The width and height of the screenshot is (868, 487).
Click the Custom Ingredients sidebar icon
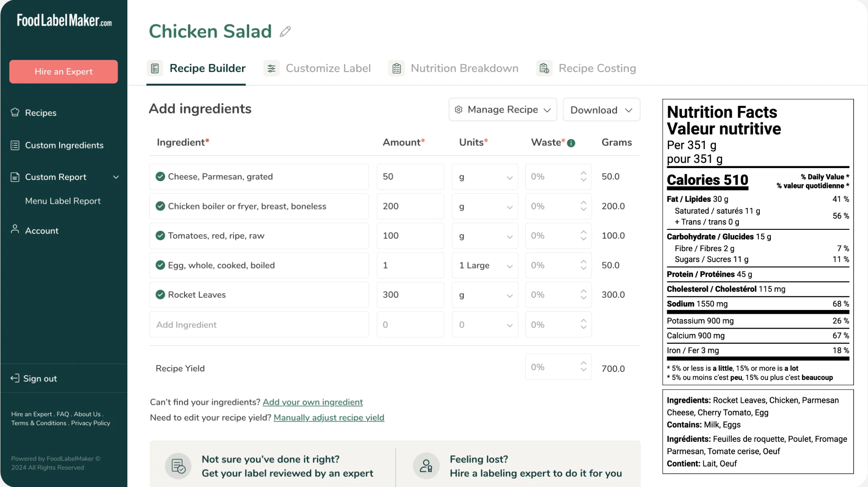point(15,145)
